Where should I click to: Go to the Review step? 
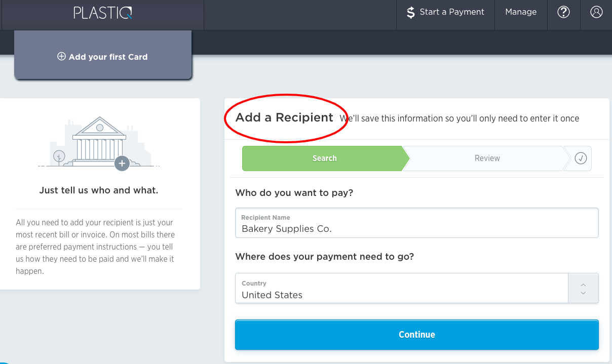(x=487, y=158)
